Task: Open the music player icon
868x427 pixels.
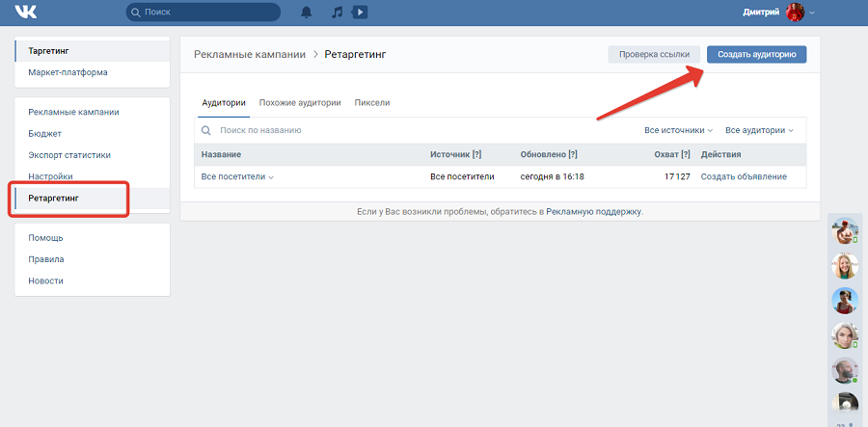Action: tap(337, 13)
